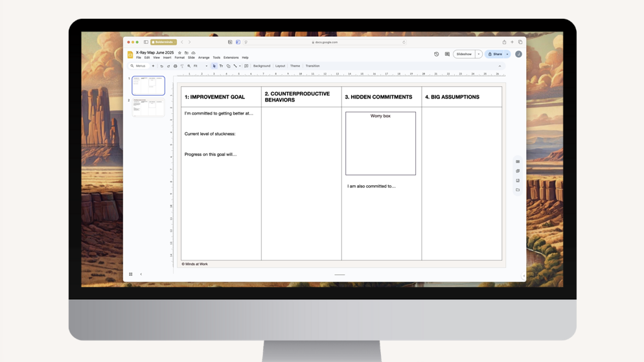Switch to grid view at bottom left
Viewport: 644px width, 362px height.
(x=131, y=274)
